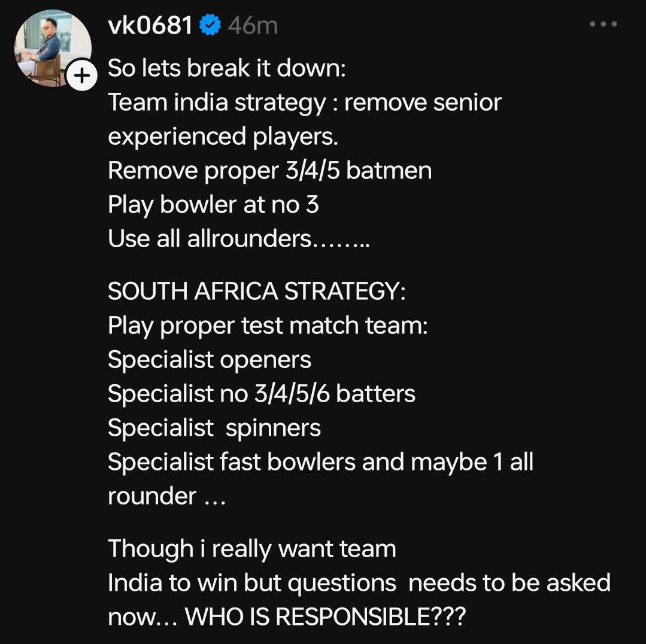Click "Remove proper 3/4/5 batmen" text

click(269, 171)
